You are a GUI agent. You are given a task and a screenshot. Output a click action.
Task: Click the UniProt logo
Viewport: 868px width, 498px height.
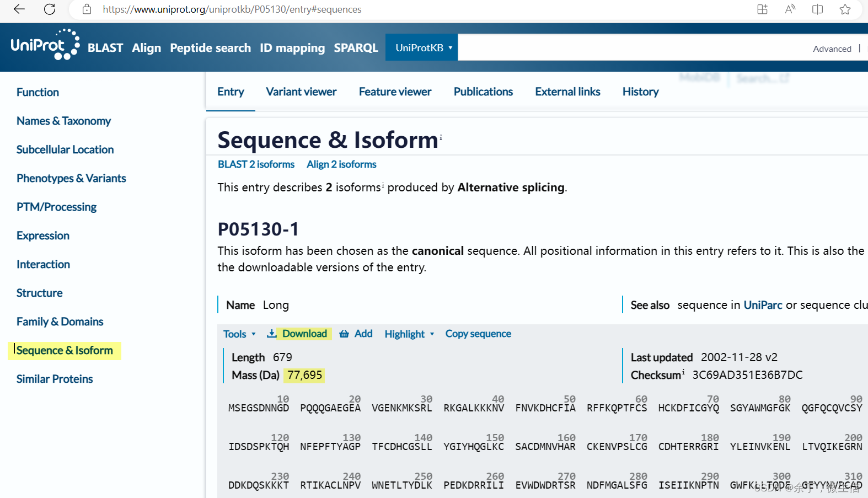click(x=45, y=44)
